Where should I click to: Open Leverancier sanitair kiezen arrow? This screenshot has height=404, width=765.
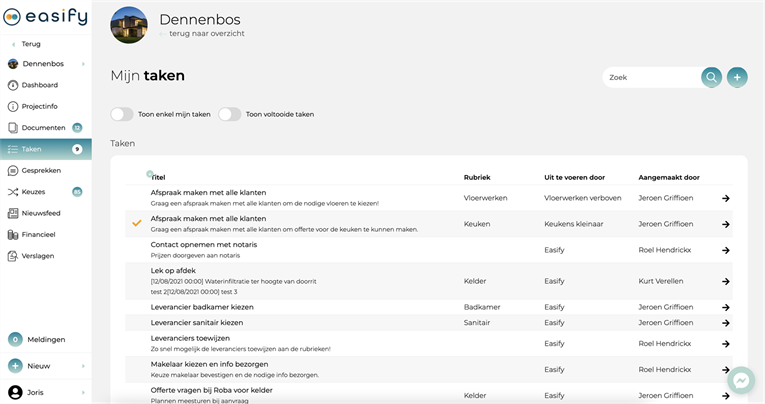click(x=726, y=323)
